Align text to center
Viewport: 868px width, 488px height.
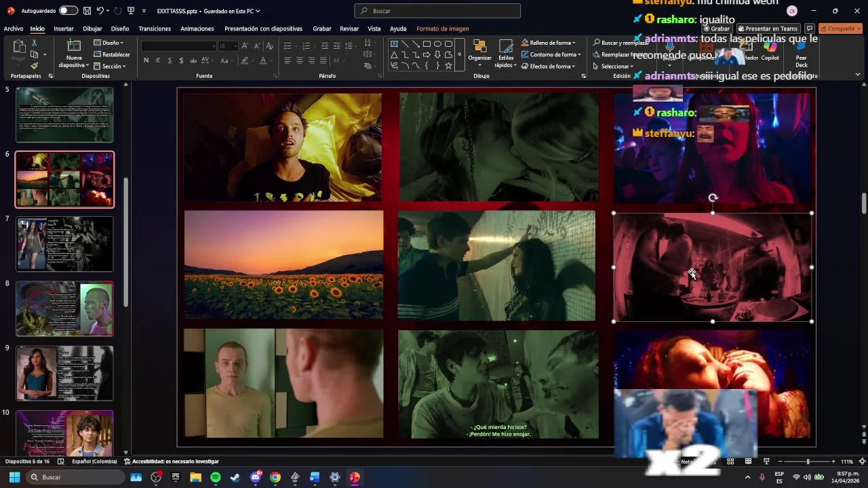299,60
